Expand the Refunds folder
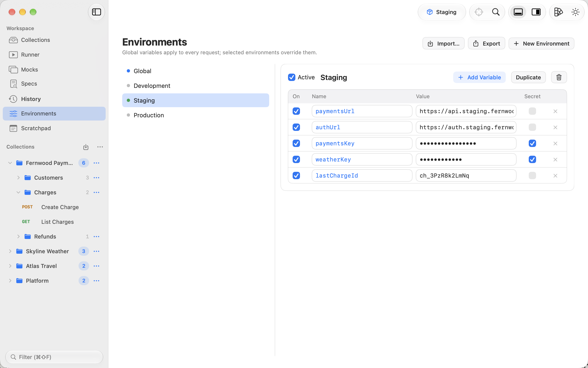 click(x=18, y=237)
